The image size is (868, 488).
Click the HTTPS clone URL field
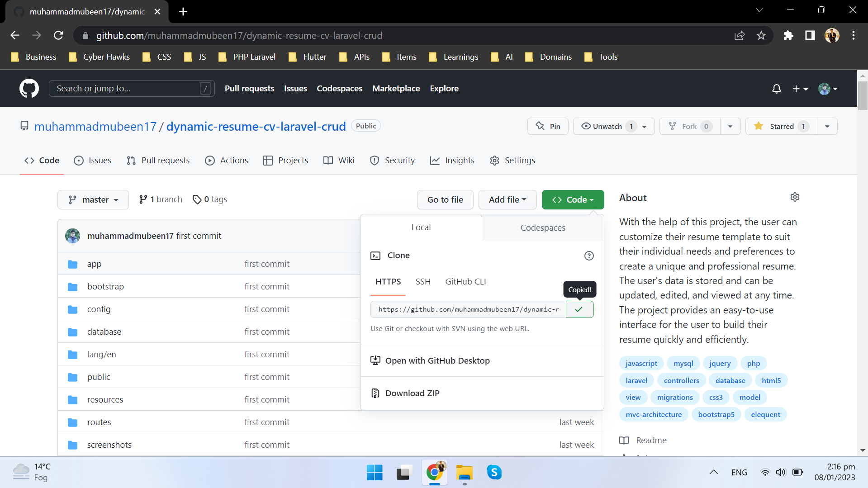tap(468, 309)
